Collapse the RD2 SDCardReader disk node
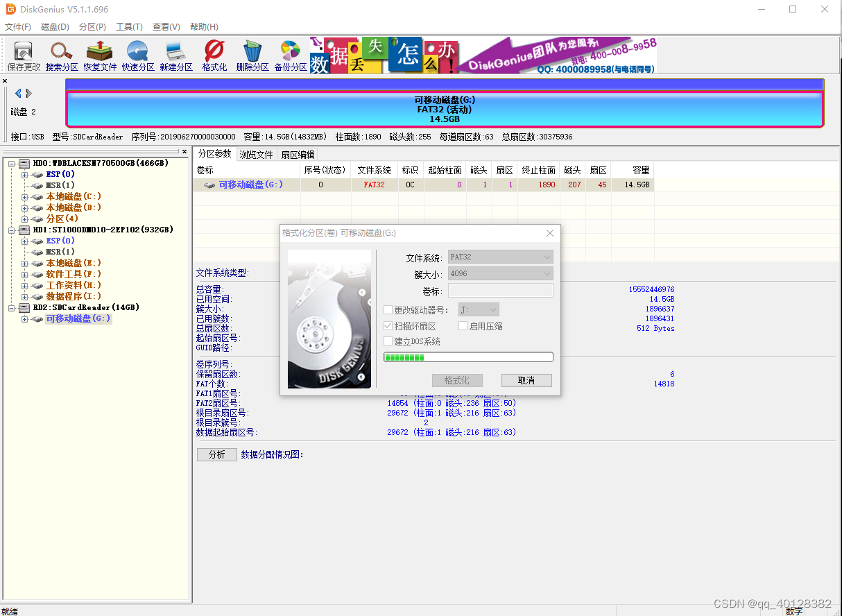Image resolution: width=842 pixels, height=616 pixels. [11, 307]
